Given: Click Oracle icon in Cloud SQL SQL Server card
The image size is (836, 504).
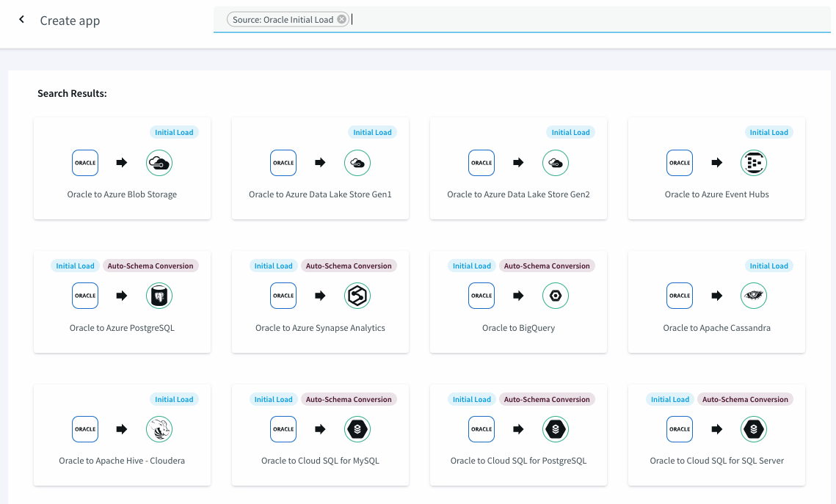Looking at the screenshot, I should click(x=680, y=429).
